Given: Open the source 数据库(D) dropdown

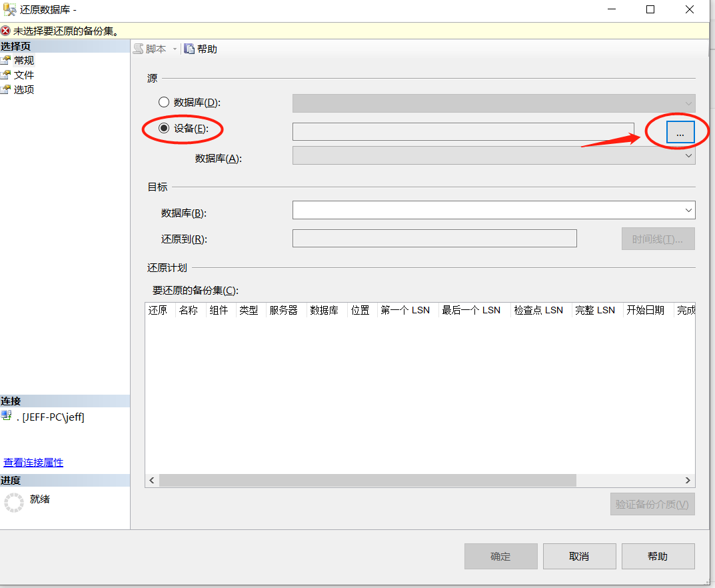Looking at the screenshot, I should 494,103.
